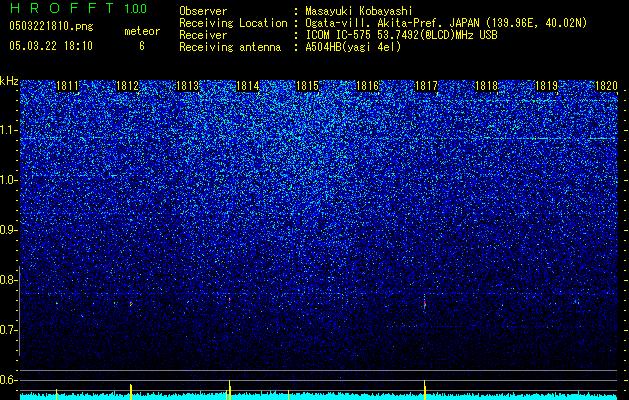This screenshot has height=400, width=629.
Task: Click the version number 1.00
Action: tap(135, 8)
